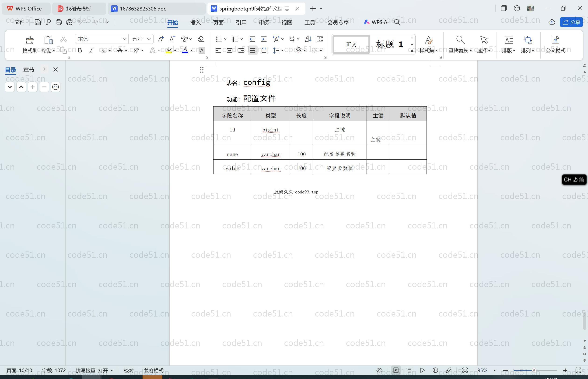Open the Insert ribbon tab

(195, 22)
